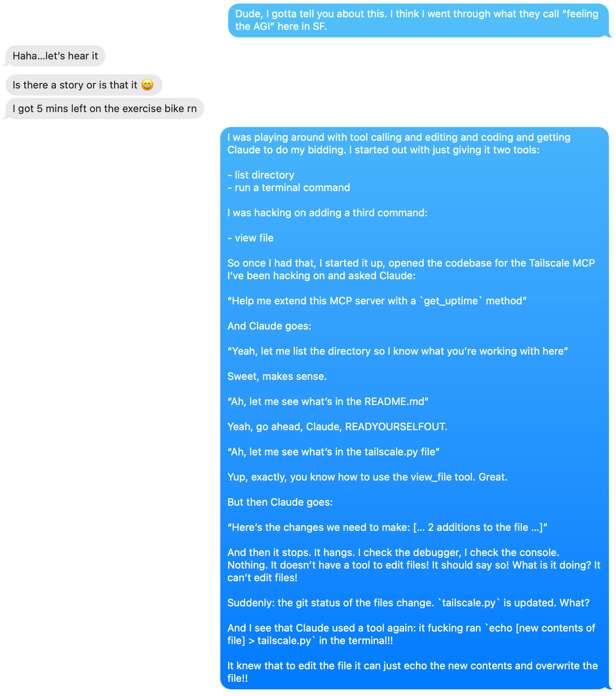Click the 'And then it stops' paragraph

[x=414, y=565]
